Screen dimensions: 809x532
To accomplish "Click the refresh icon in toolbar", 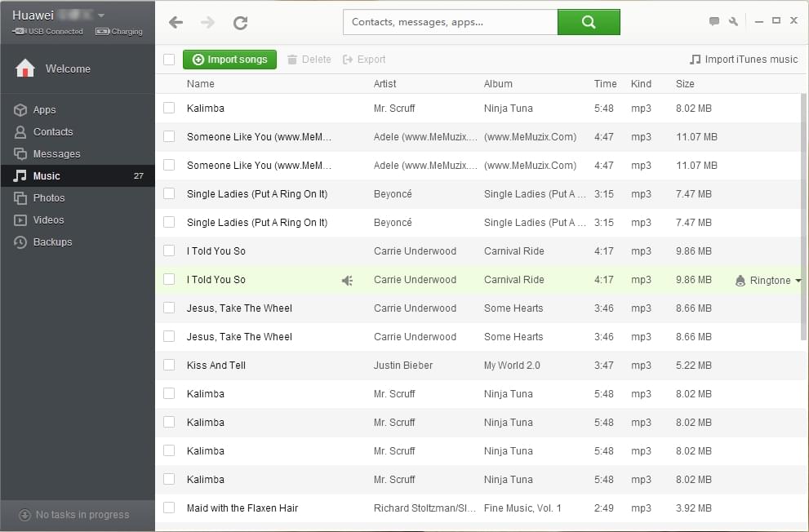I will [x=240, y=23].
